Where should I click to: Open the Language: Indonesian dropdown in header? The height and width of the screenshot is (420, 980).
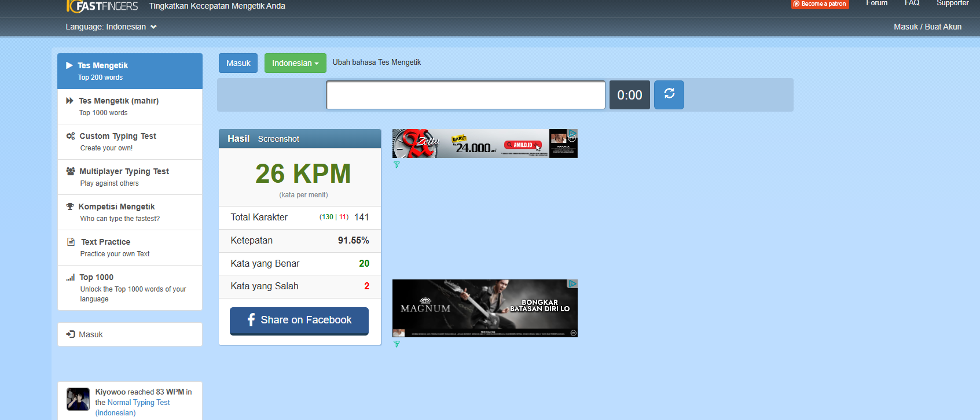tap(111, 27)
